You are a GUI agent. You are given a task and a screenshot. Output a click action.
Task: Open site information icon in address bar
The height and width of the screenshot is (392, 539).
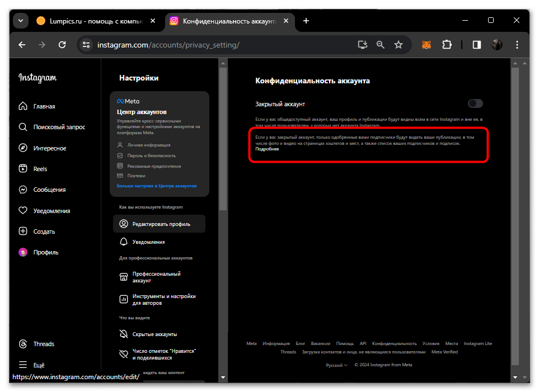[86, 45]
